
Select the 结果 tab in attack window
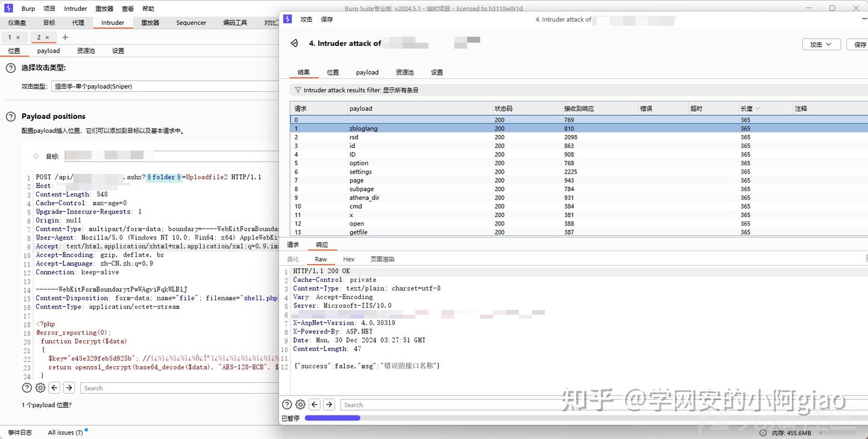[304, 72]
